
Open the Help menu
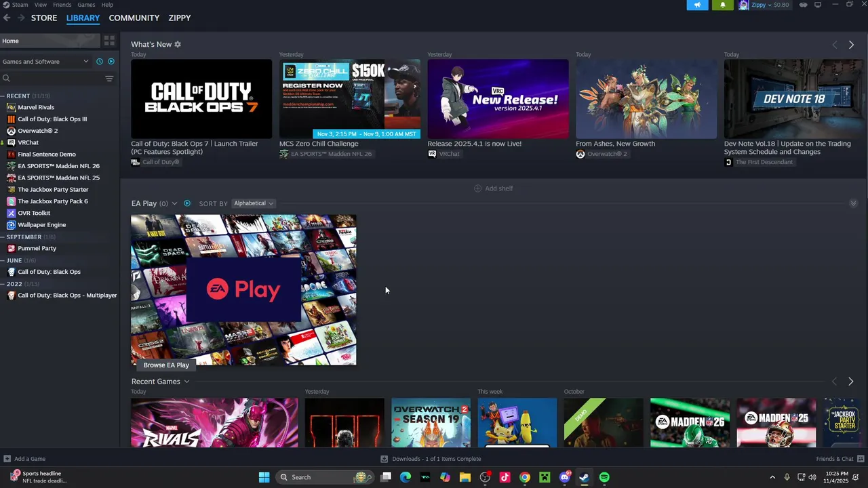(x=107, y=5)
